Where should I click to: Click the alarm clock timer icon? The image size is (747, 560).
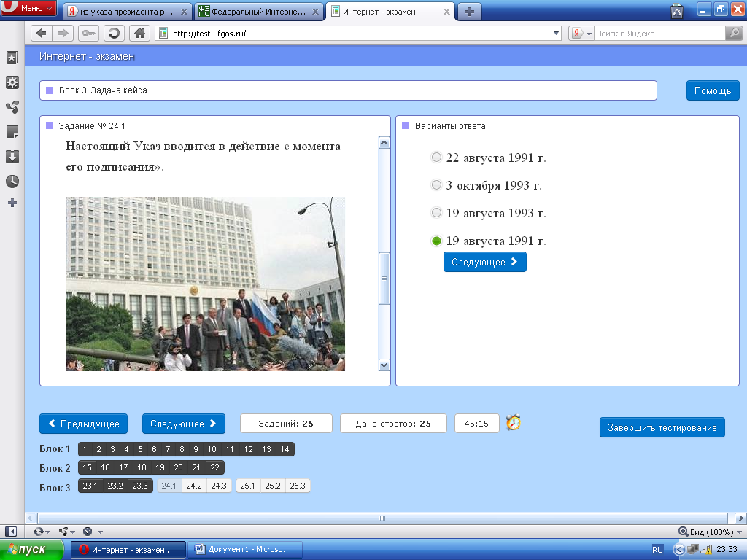[x=513, y=422]
